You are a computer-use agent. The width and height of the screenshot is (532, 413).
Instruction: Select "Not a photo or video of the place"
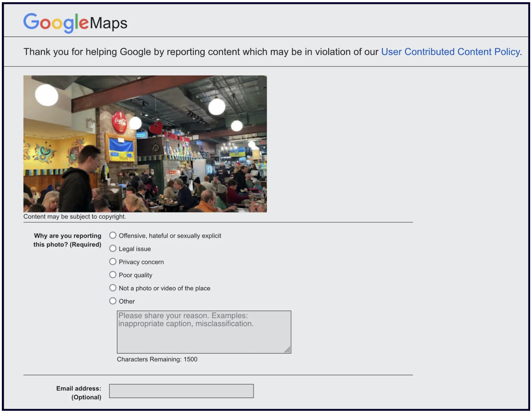(113, 288)
